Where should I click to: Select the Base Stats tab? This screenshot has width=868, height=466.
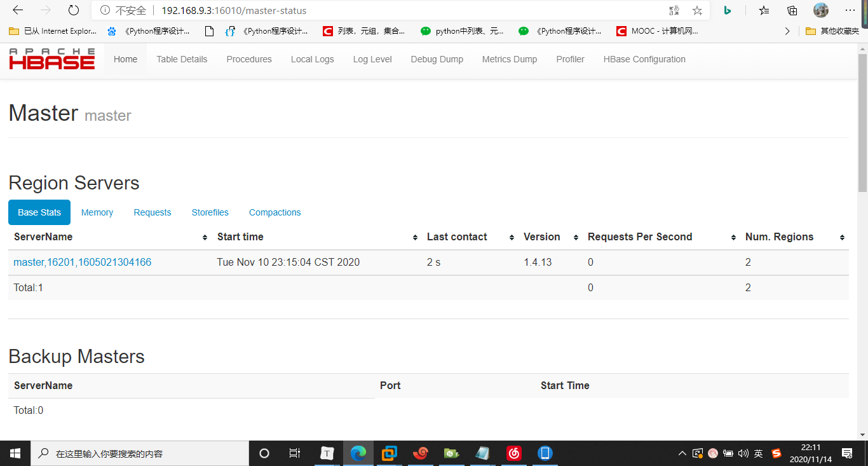pos(39,212)
